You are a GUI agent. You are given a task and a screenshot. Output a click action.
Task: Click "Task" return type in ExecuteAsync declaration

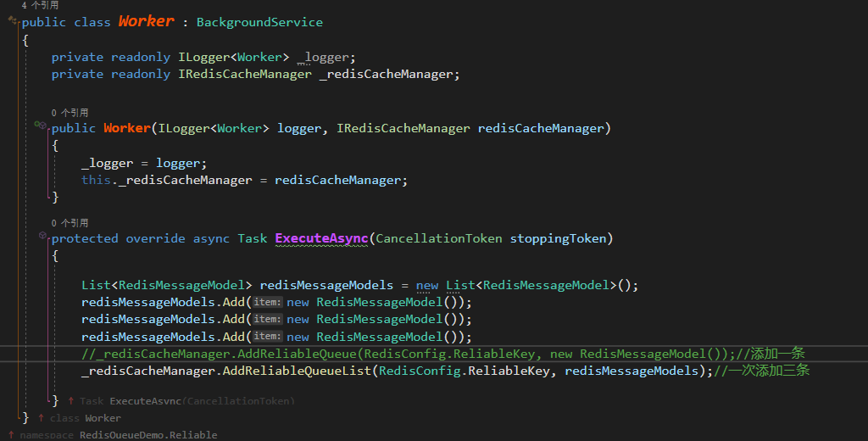tap(253, 239)
